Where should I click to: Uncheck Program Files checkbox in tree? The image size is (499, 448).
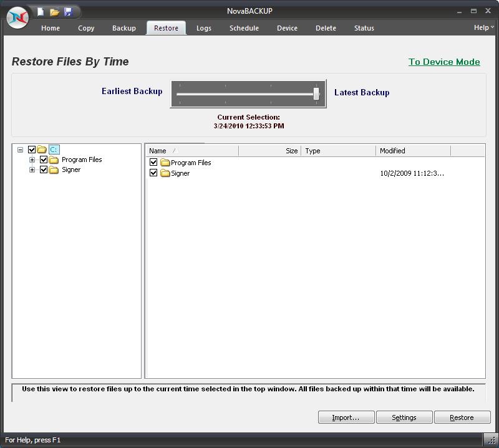pyautogui.click(x=44, y=160)
